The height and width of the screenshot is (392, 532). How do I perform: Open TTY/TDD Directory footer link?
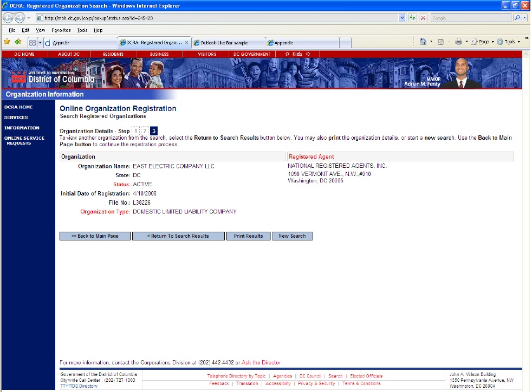coord(79,386)
